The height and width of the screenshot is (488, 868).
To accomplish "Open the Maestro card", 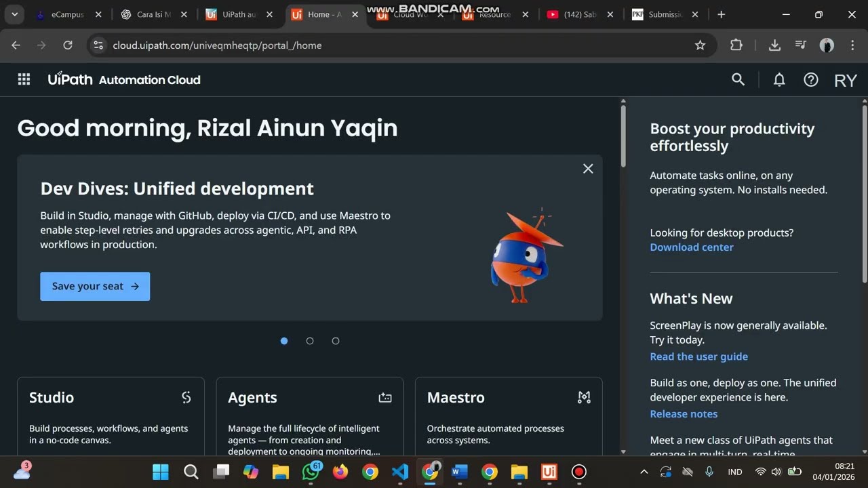I will (509, 416).
